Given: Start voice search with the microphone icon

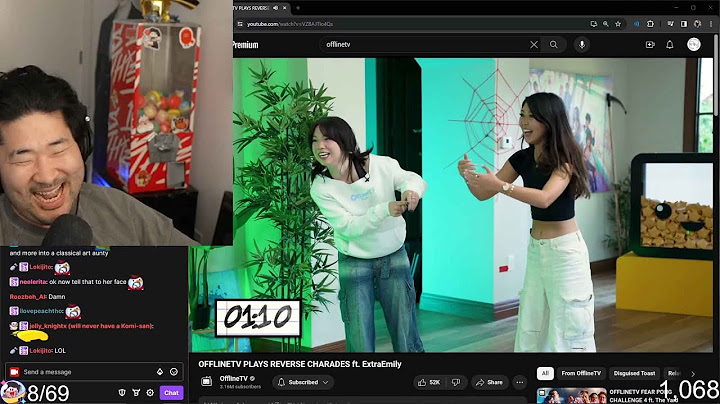Looking at the screenshot, I should 582,45.
